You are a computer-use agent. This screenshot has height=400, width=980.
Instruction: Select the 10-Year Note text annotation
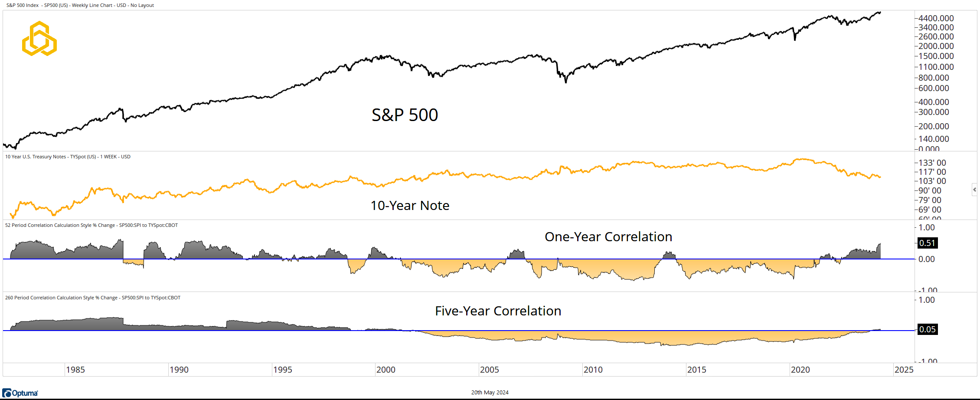click(x=410, y=205)
